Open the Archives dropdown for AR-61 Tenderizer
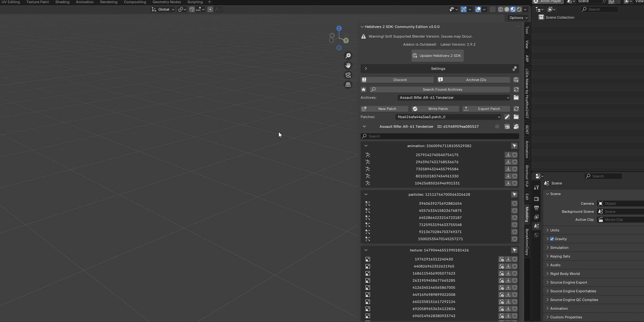This screenshot has height=322, width=644. tap(454, 98)
